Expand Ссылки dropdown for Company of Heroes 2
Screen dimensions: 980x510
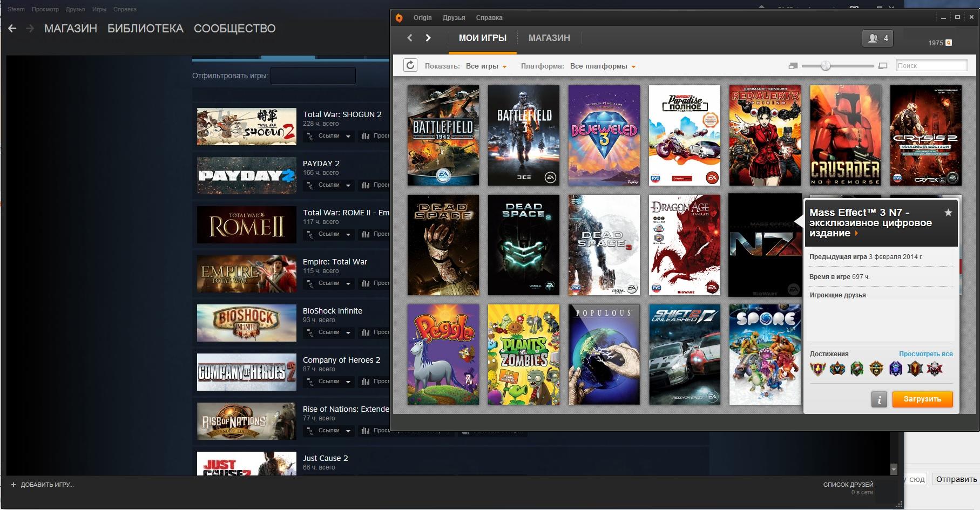(329, 382)
